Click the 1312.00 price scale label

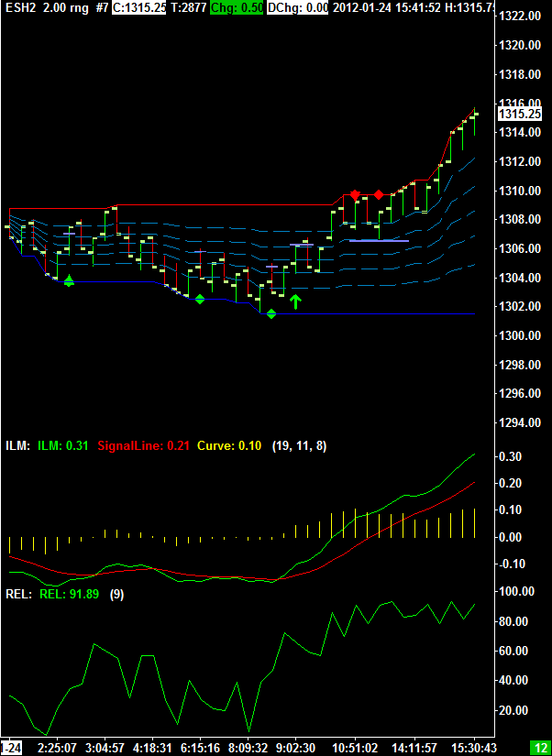(519, 161)
